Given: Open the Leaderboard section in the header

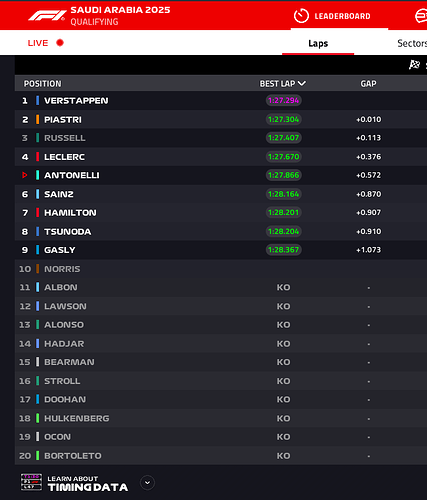Looking at the screenshot, I should click(x=342, y=16).
